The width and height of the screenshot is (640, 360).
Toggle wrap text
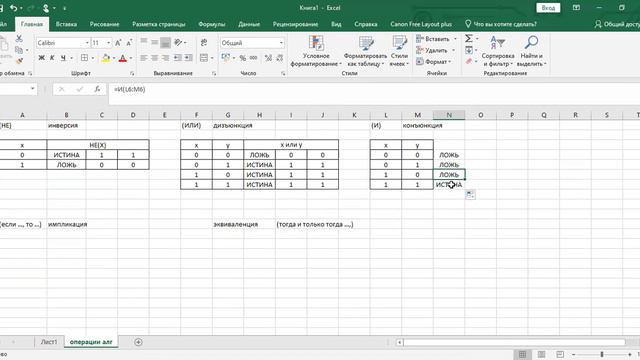pos(204,42)
